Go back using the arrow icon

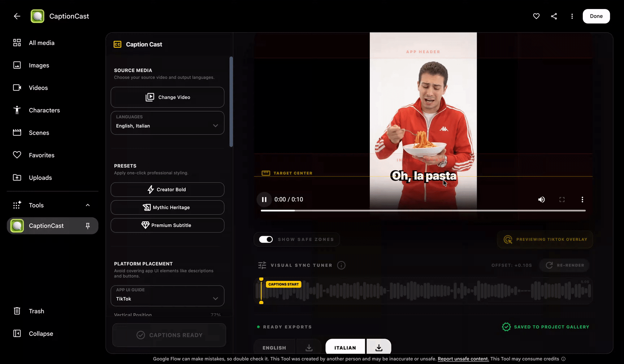[17, 16]
